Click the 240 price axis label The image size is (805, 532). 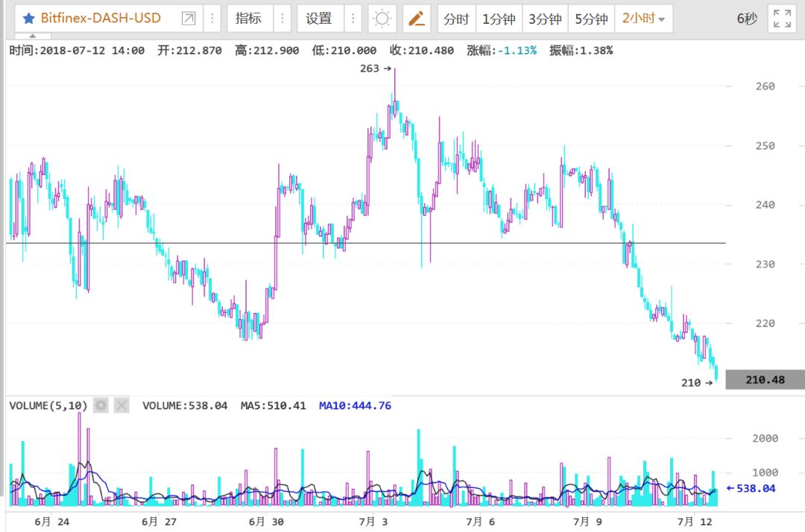[x=765, y=205]
